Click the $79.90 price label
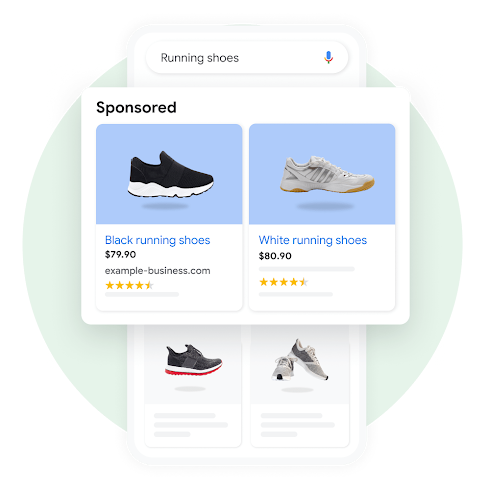The height and width of the screenshot is (490, 490). click(120, 255)
